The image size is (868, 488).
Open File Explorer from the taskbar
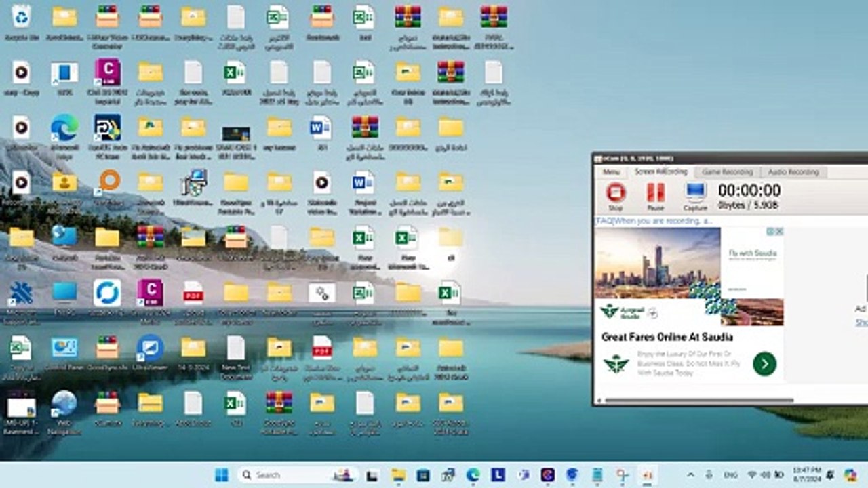(398, 475)
